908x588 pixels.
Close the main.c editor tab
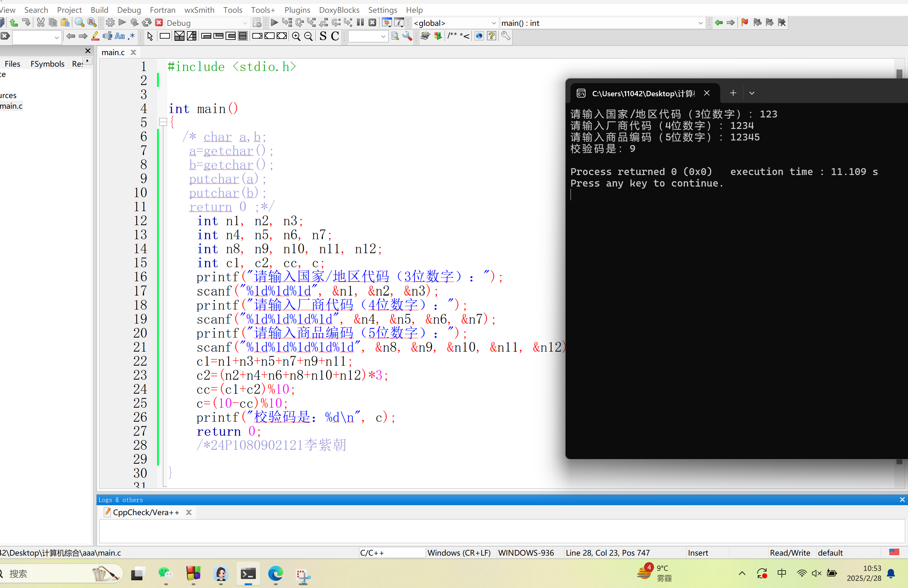pos(133,52)
